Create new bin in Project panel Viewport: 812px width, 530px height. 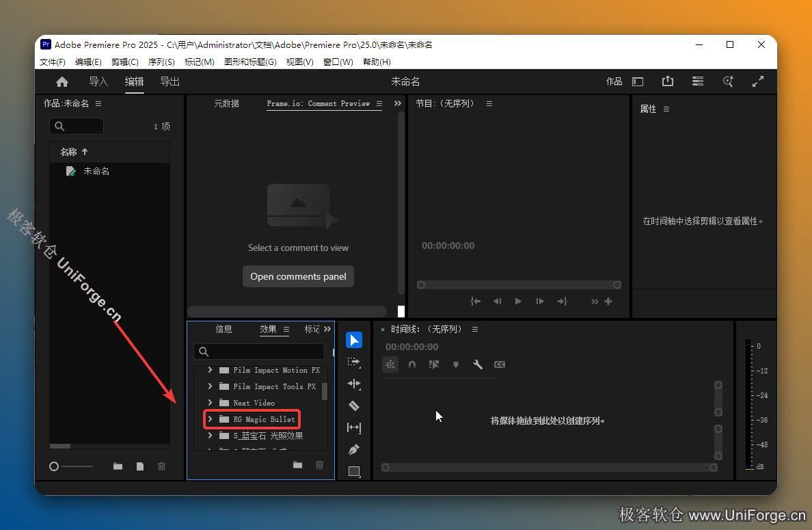[118, 466]
